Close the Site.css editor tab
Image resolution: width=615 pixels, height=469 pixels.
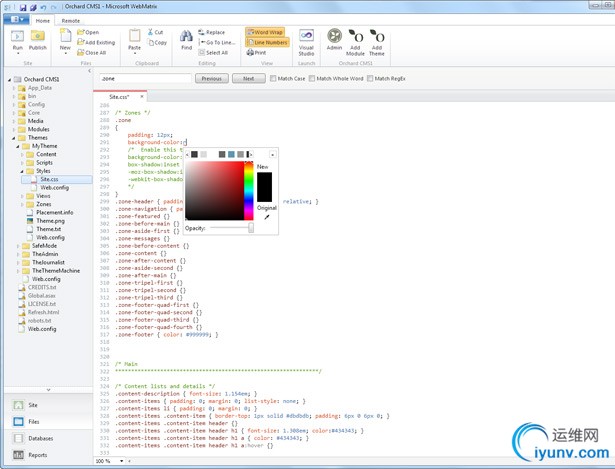(x=142, y=96)
